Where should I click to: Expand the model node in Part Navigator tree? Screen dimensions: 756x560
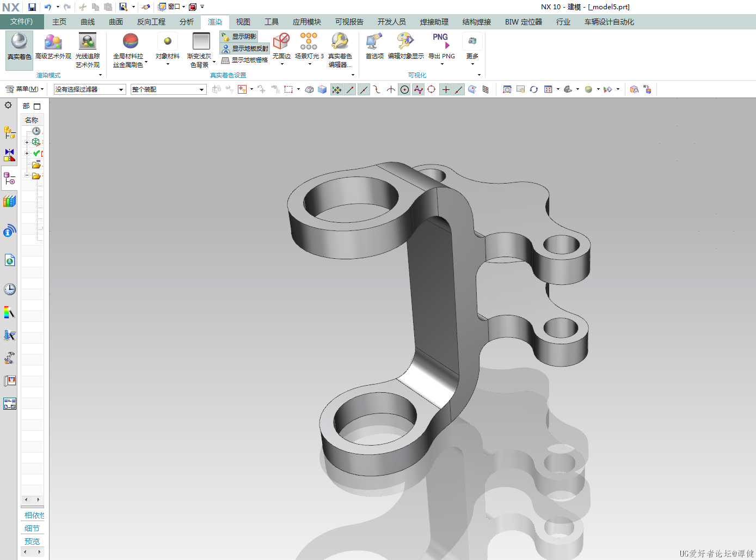[x=27, y=142]
